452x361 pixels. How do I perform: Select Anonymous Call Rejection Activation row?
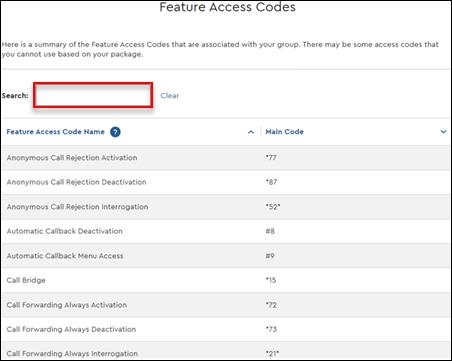[226, 158]
